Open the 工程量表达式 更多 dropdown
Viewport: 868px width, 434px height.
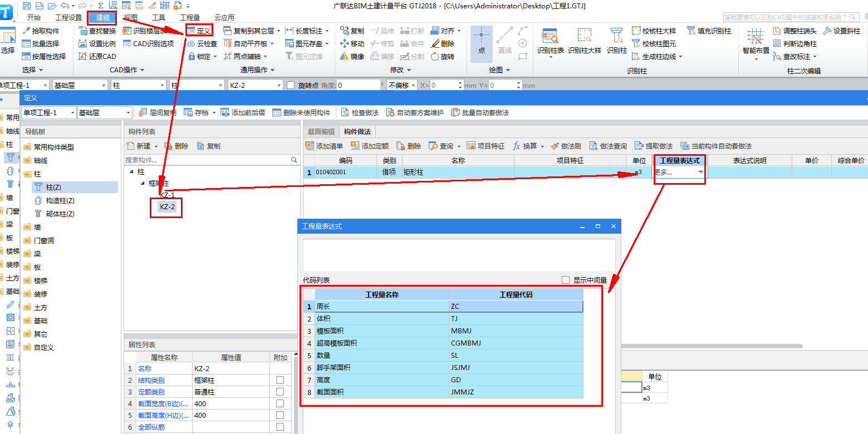pyautogui.click(x=700, y=172)
